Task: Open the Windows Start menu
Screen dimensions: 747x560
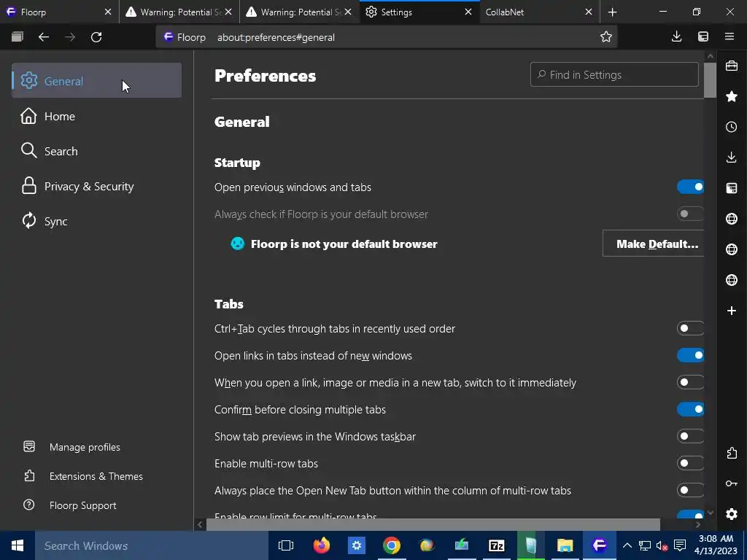Action: (18, 545)
